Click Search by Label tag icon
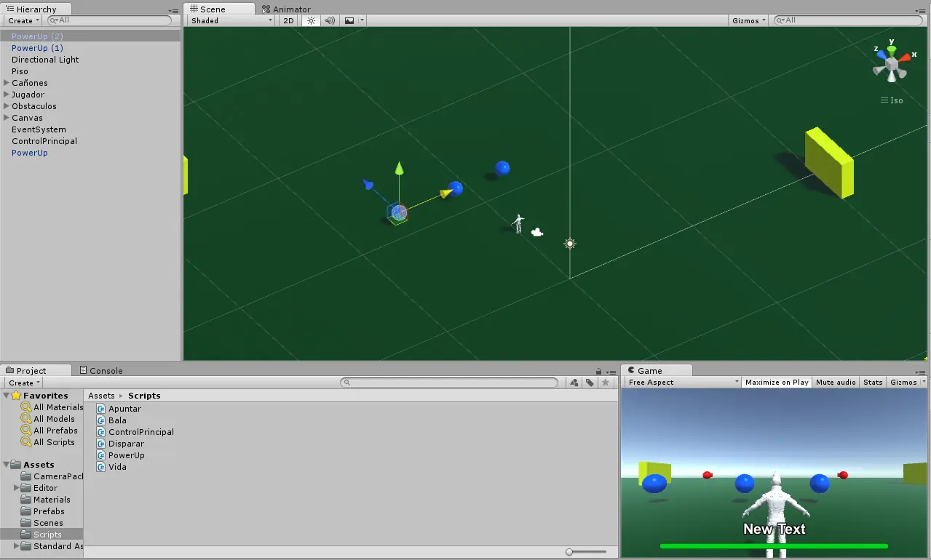This screenshot has height=560, width=931. (x=590, y=383)
